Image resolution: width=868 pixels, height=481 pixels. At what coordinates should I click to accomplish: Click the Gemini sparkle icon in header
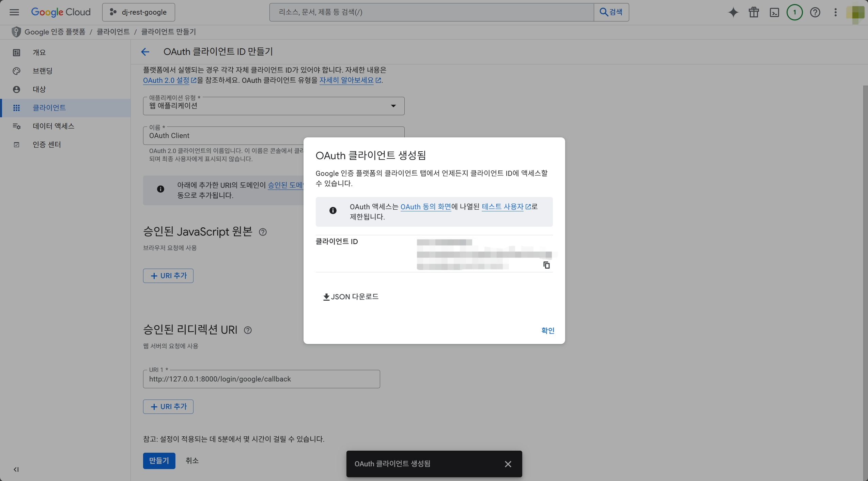[x=733, y=12]
